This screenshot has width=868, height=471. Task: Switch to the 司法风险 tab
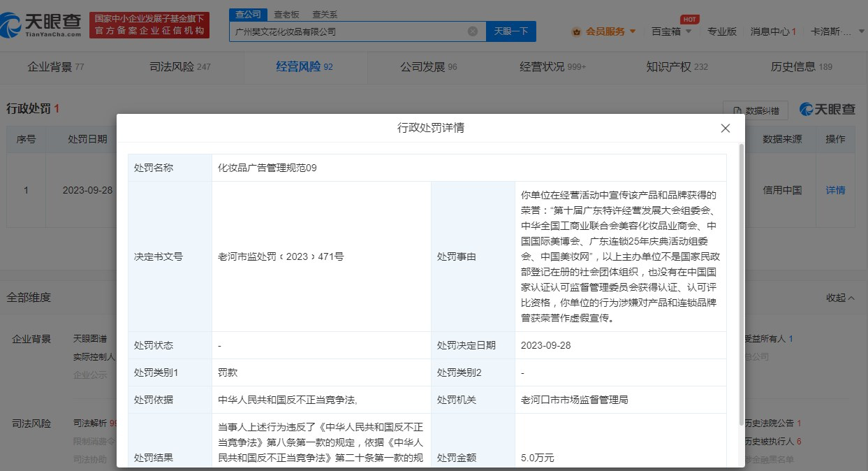[x=180, y=67]
